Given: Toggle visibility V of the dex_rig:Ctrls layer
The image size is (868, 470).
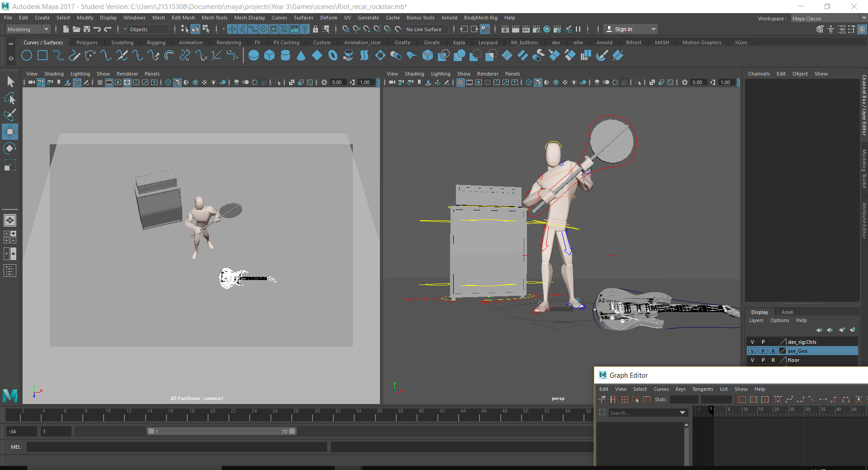Looking at the screenshot, I should pos(753,342).
